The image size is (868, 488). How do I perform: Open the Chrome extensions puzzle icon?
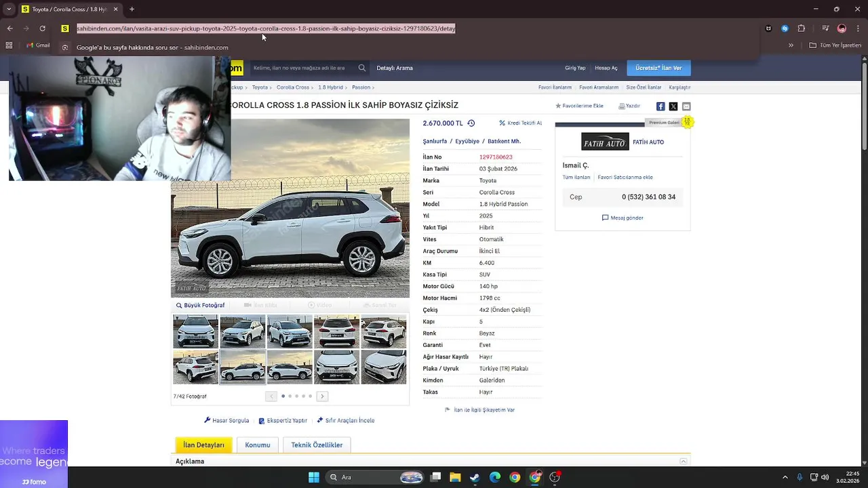802,28
